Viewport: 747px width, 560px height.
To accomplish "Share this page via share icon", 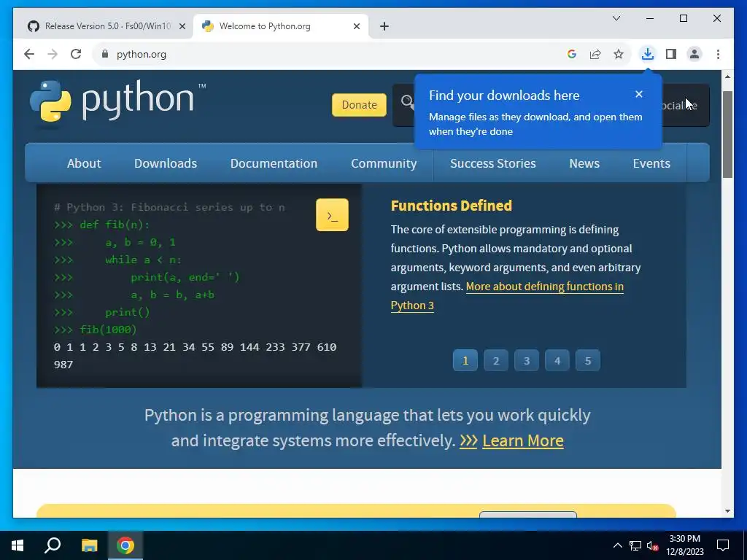I will coord(595,54).
